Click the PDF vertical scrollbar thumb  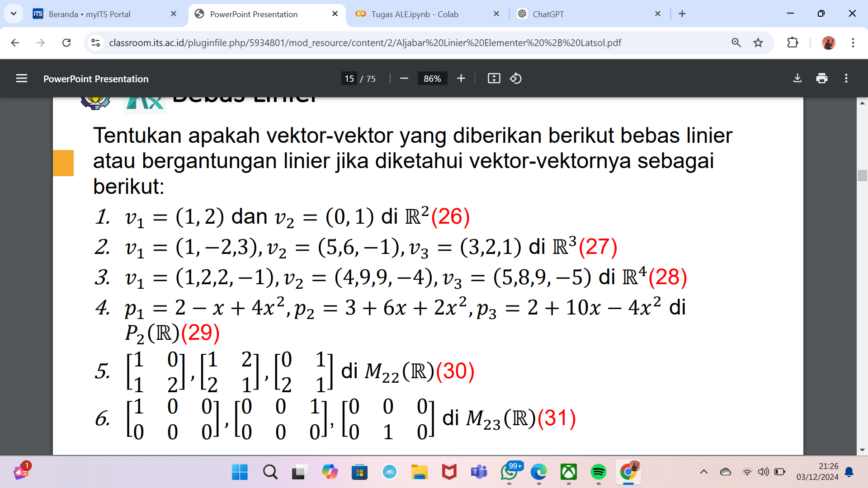[862, 175]
